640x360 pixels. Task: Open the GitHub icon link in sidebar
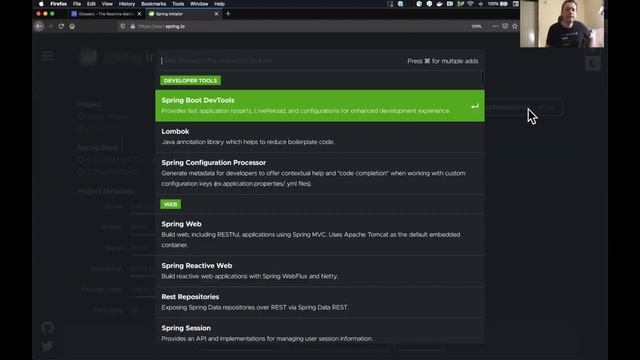coord(47,327)
